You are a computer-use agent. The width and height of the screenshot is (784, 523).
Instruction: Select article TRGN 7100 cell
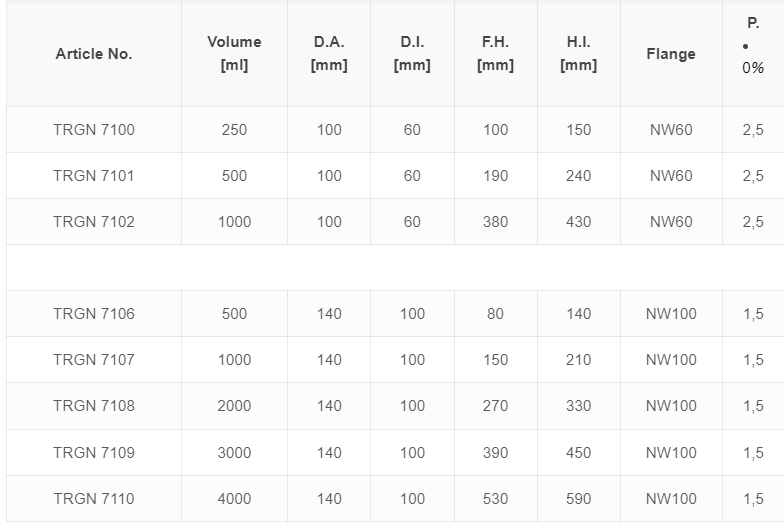point(94,130)
